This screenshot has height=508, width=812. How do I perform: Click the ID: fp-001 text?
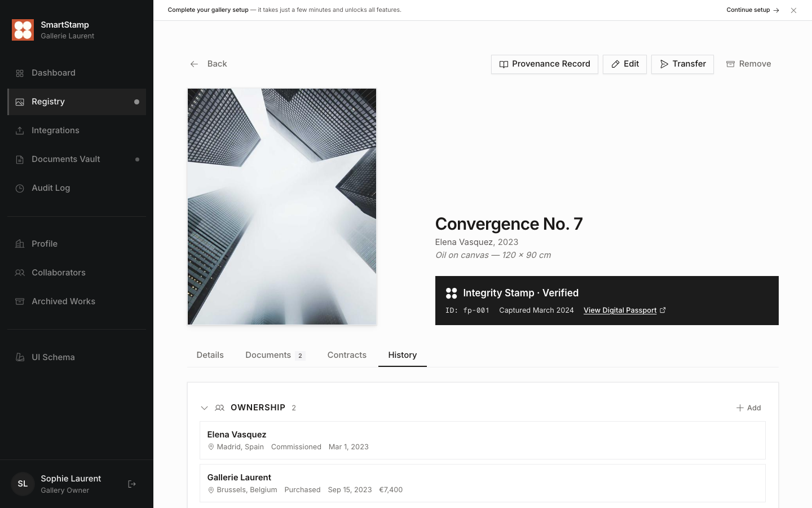(467, 310)
